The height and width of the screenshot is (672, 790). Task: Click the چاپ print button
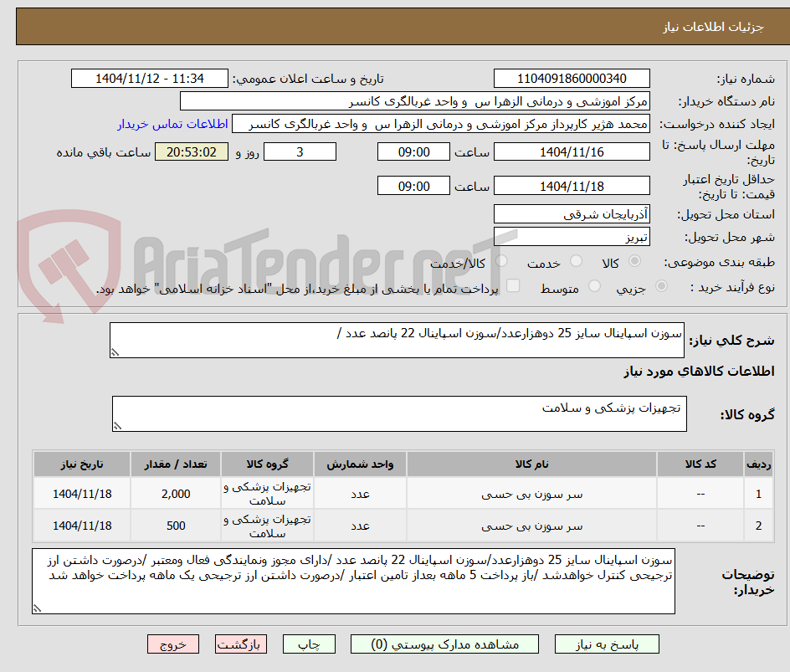(x=309, y=644)
